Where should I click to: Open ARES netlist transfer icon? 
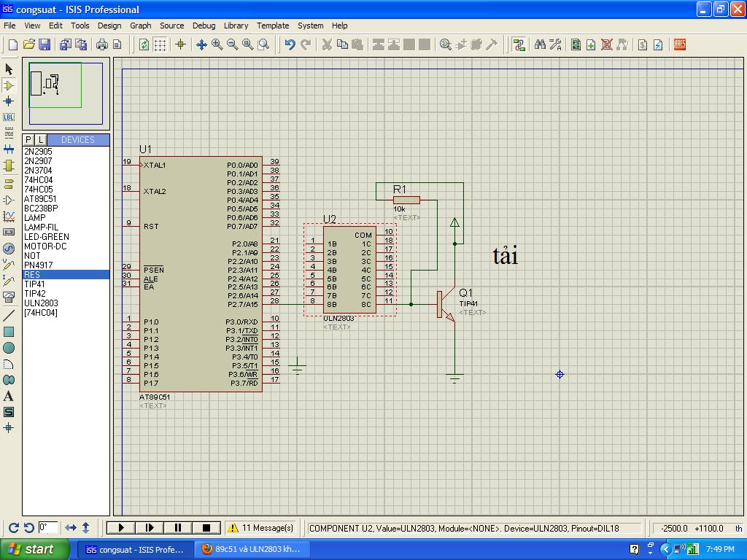(x=679, y=44)
